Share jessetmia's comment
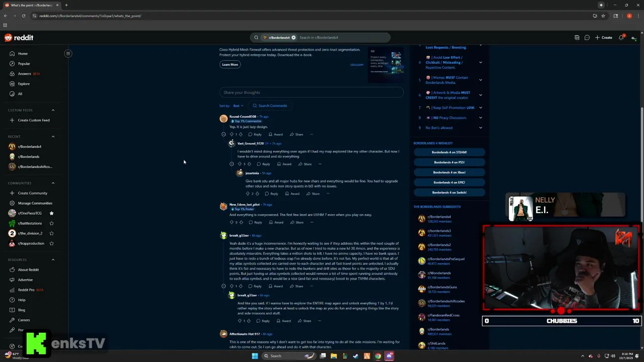This screenshot has width=644, height=362. [x=313, y=194]
